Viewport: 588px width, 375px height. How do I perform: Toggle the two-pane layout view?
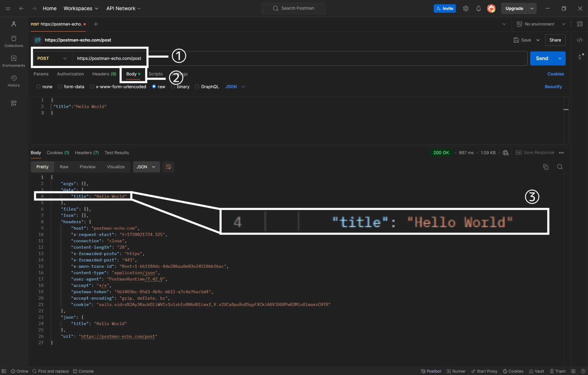[x=573, y=371]
